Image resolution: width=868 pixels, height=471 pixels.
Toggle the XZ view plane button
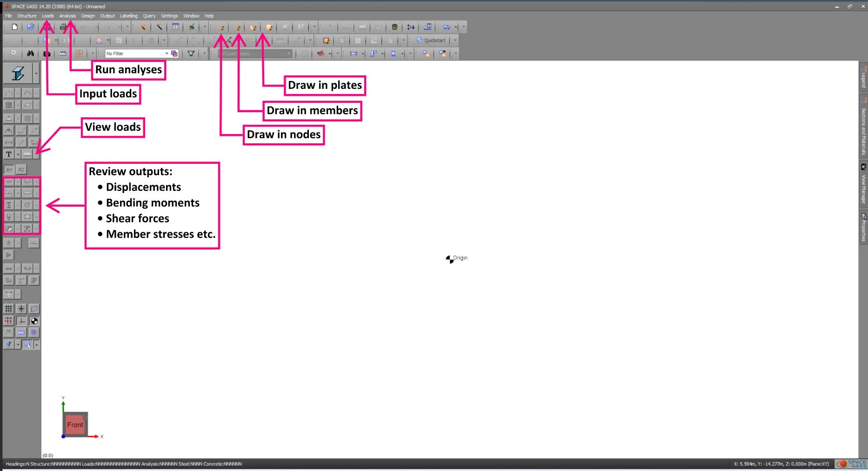click(x=21, y=169)
